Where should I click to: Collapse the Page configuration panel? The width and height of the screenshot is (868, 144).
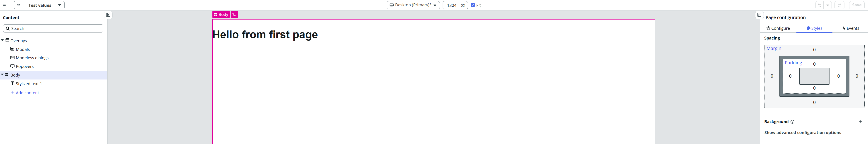(x=759, y=15)
